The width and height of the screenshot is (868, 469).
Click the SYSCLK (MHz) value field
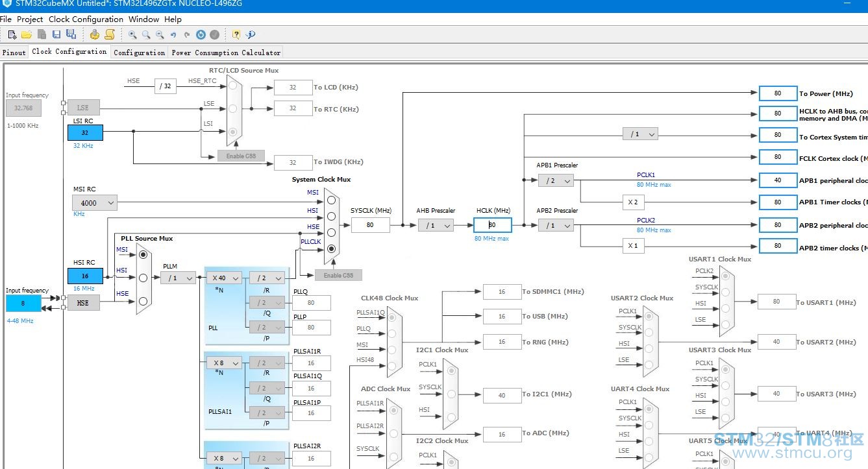coord(371,225)
